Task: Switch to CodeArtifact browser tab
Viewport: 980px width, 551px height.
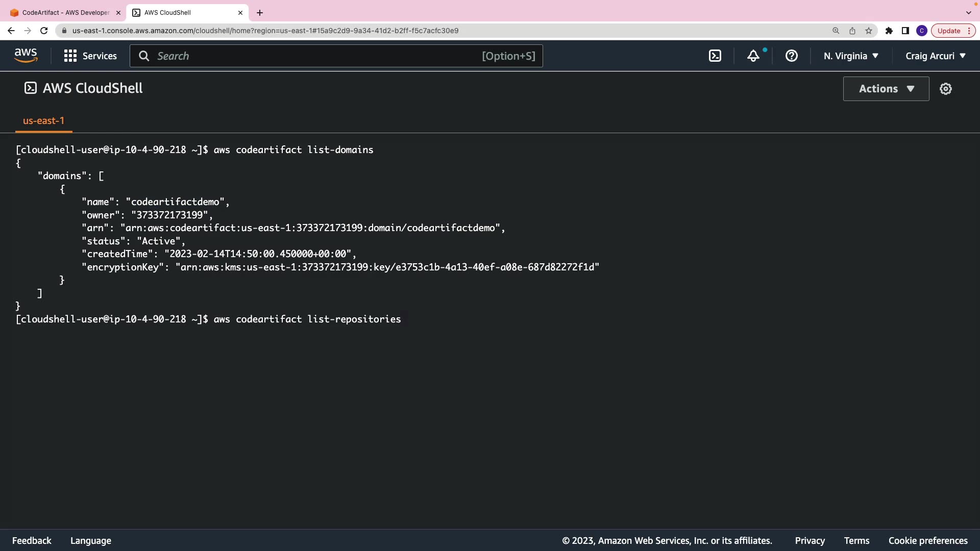Action: (x=65, y=13)
